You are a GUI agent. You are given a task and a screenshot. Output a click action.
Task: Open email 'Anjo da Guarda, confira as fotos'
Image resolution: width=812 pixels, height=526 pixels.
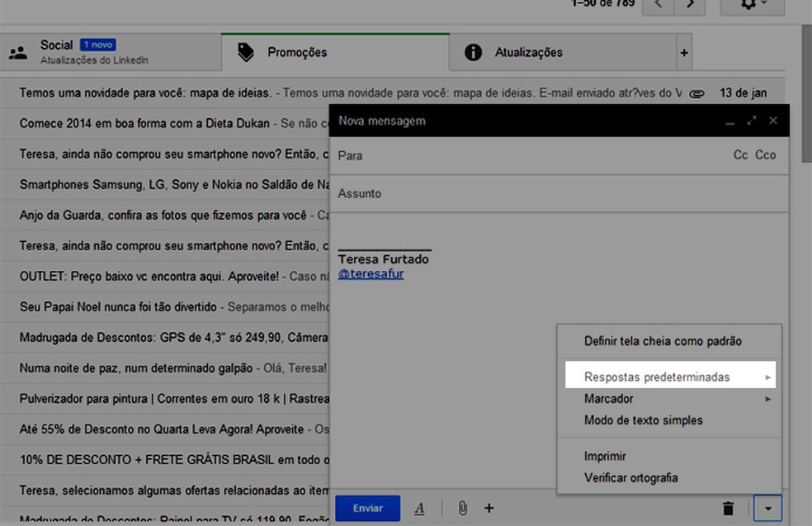click(163, 215)
